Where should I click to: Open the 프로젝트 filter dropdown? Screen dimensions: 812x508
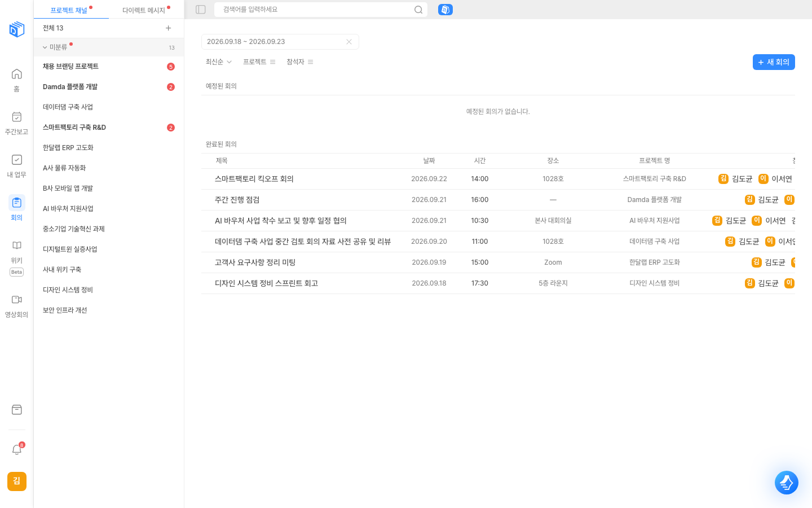coord(259,62)
